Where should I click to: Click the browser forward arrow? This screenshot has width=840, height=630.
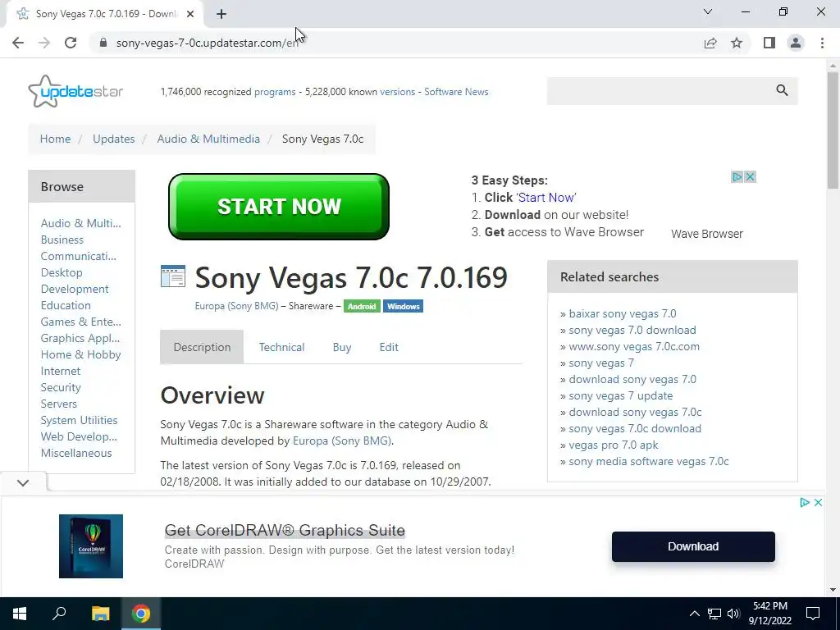click(44, 43)
